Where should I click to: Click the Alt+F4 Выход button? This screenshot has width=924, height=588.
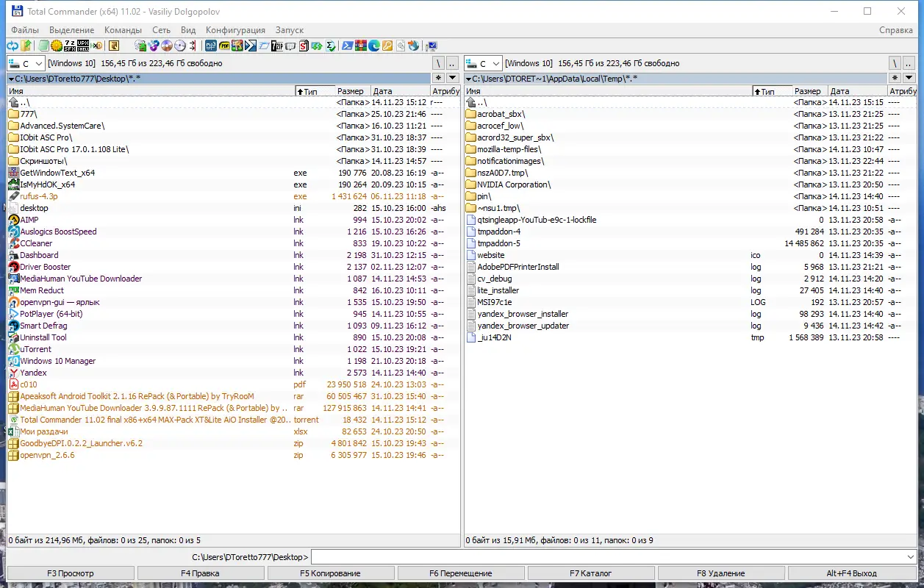click(852, 573)
